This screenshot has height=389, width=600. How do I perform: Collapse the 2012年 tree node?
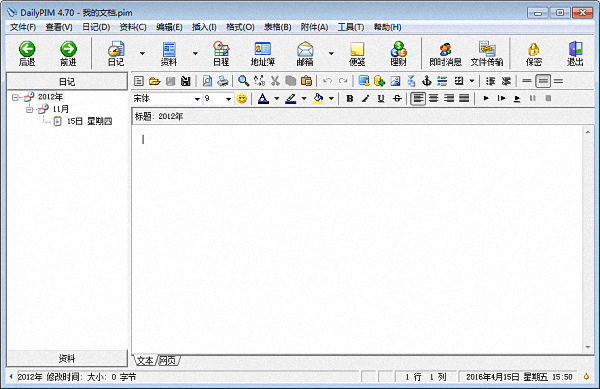(x=15, y=97)
